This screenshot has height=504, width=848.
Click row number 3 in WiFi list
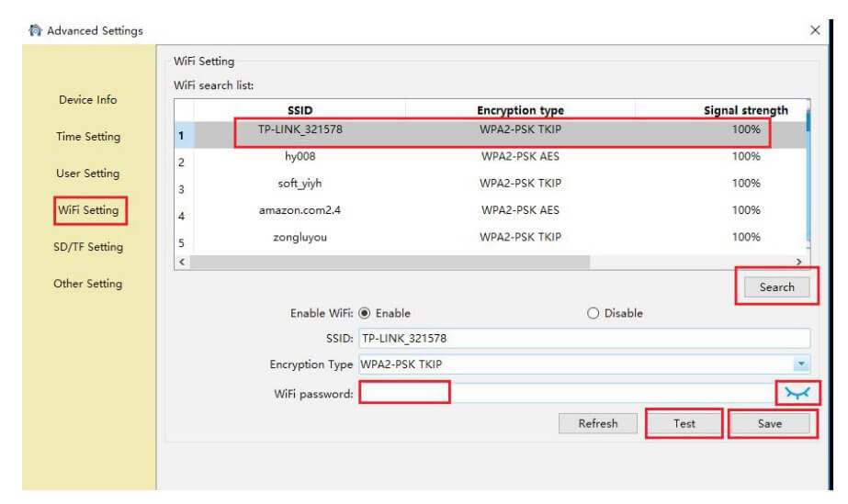(x=182, y=189)
